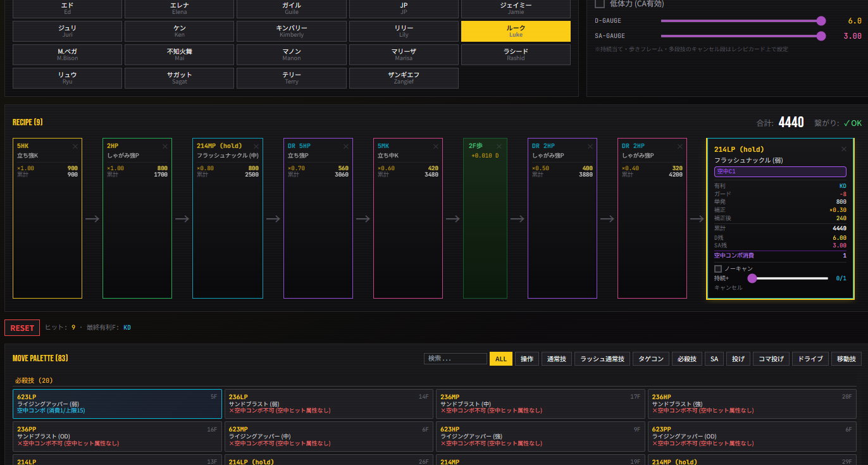This screenshot has height=465, width=868.
Task: Select character Mai
Action: (x=180, y=54)
